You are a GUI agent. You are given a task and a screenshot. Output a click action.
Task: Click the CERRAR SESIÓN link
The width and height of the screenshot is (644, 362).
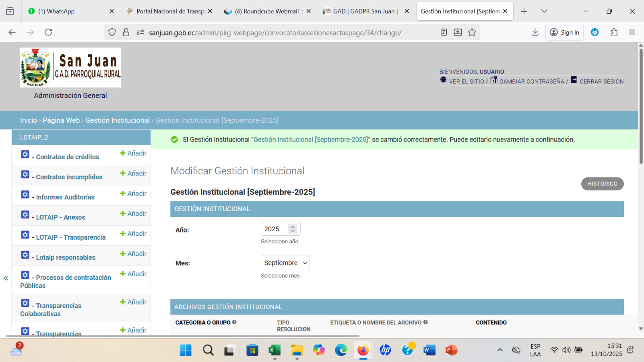click(x=601, y=81)
